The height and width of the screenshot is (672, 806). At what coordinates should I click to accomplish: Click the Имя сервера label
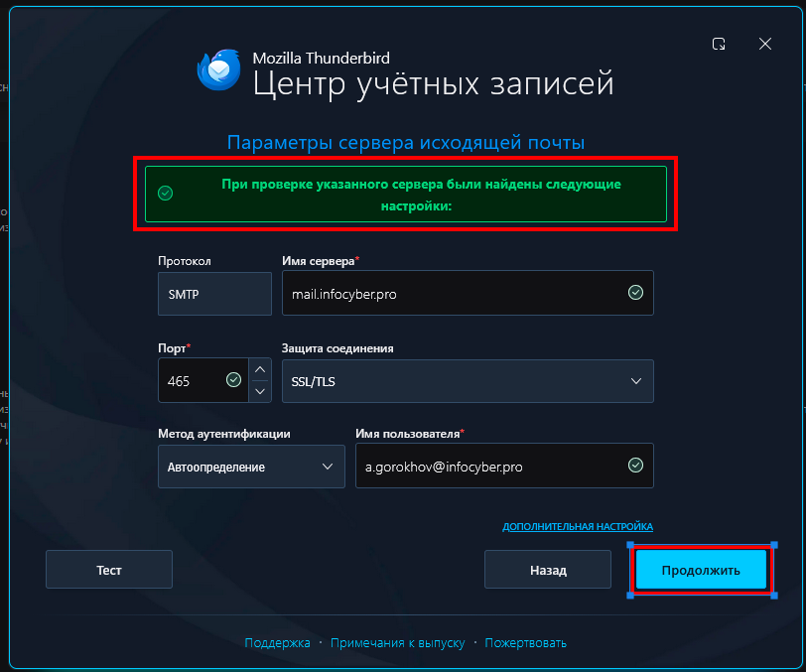pos(319,261)
